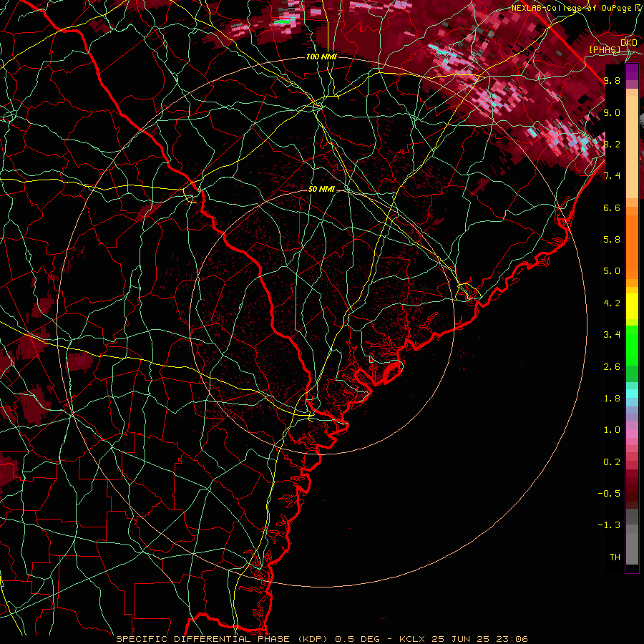The width and height of the screenshot is (644, 644).
Task: Click the 50 NMI range ring label
Action: 321,189
